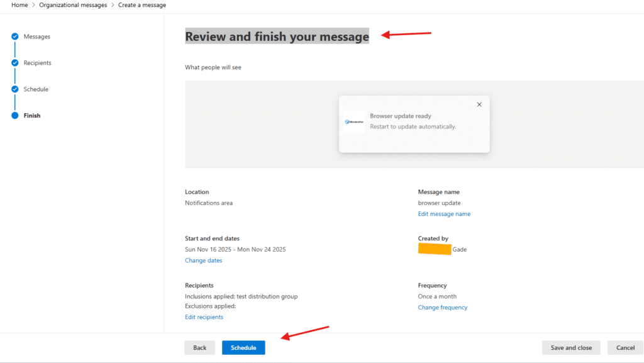This screenshot has width=644, height=363.
Task: Click the Save and close button
Action: [571, 348]
